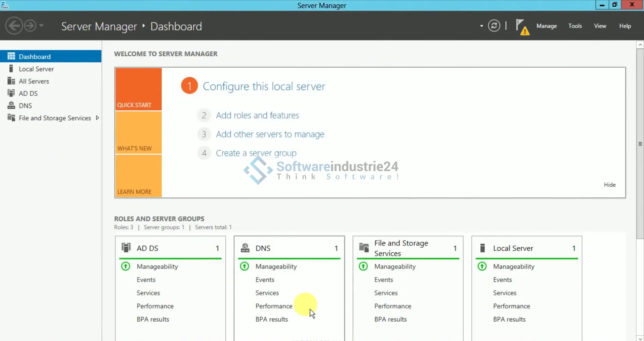Image resolution: width=644 pixels, height=341 pixels.
Task: Open the dropdown arrow beside the refresh icon
Action: click(x=481, y=26)
